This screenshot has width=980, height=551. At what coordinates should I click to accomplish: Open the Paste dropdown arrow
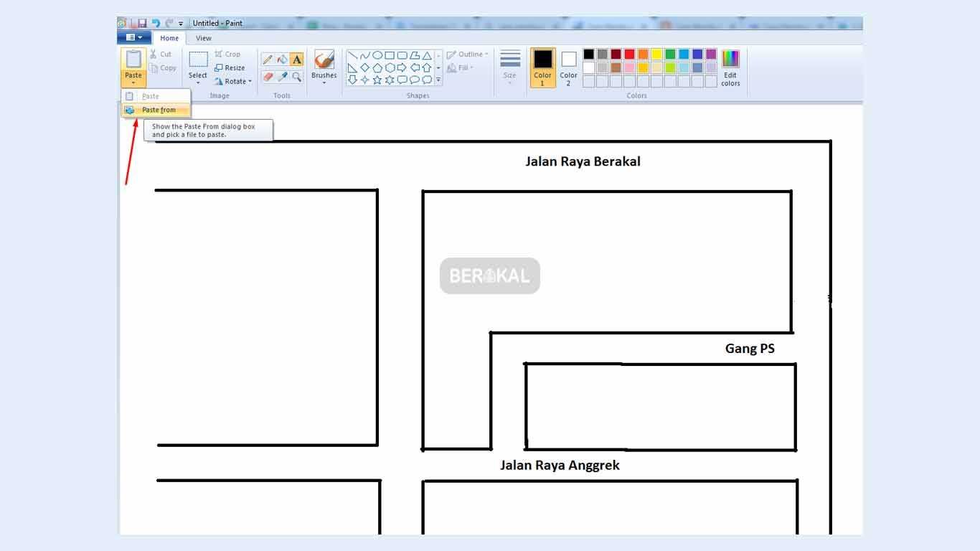133,83
